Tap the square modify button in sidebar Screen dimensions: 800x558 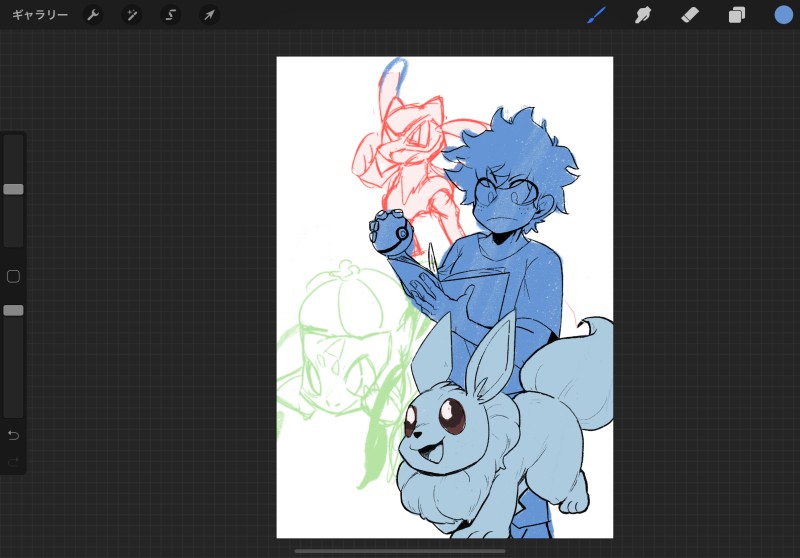13,276
